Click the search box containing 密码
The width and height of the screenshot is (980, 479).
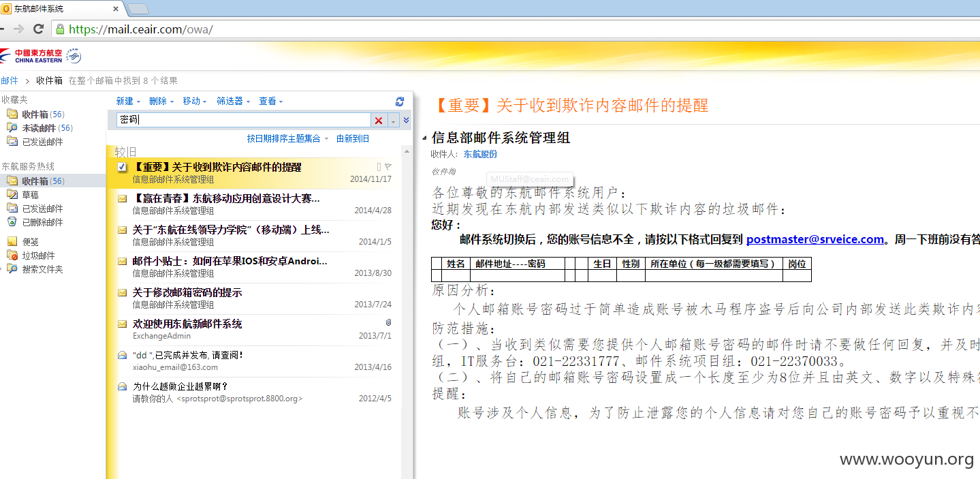244,120
